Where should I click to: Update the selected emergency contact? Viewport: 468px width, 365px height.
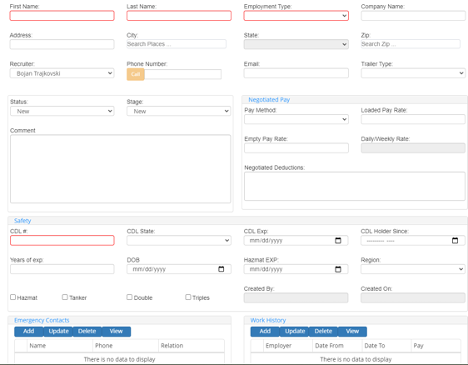click(x=58, y=331)
